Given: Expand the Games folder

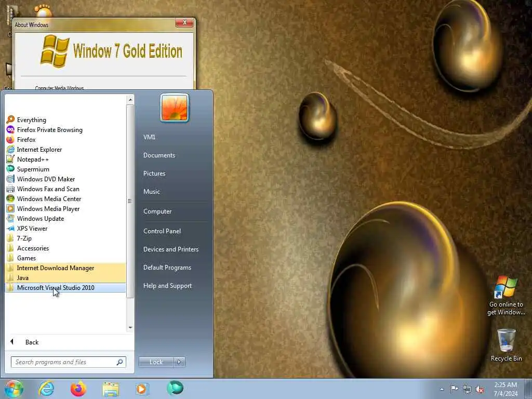Looking at the screenshot, I should [65, 258].
